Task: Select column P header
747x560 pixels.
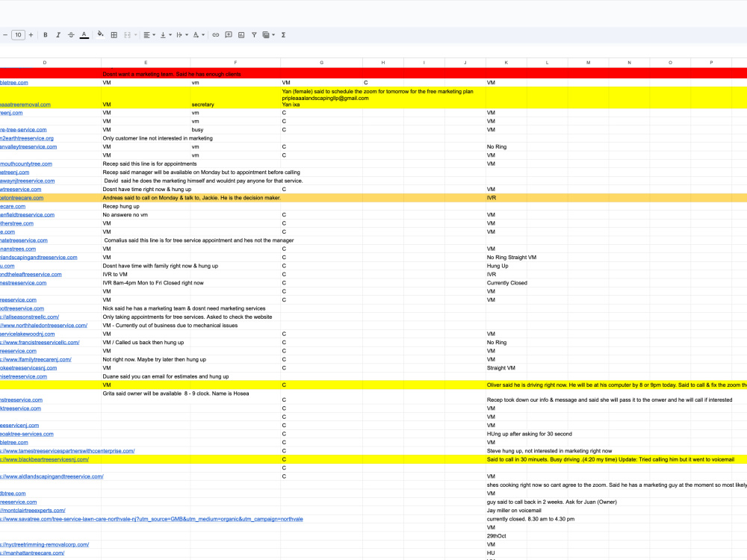Action: pyautogui.click(x=711, y=63)
